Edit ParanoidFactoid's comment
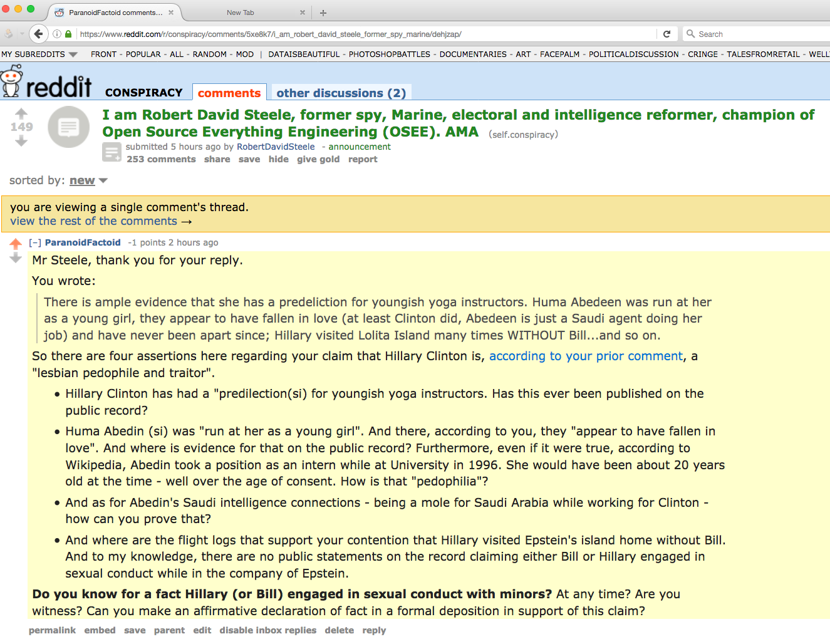 202,630
